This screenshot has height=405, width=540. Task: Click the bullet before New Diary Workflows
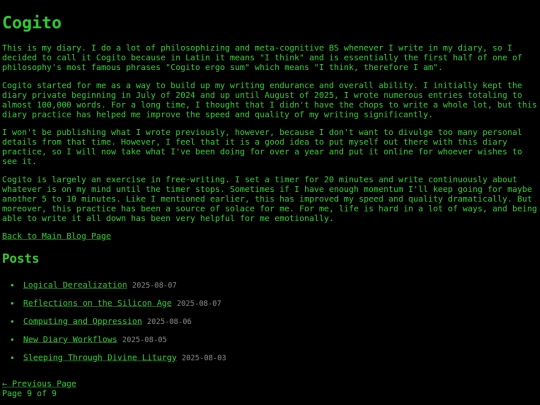click(12, 340)
